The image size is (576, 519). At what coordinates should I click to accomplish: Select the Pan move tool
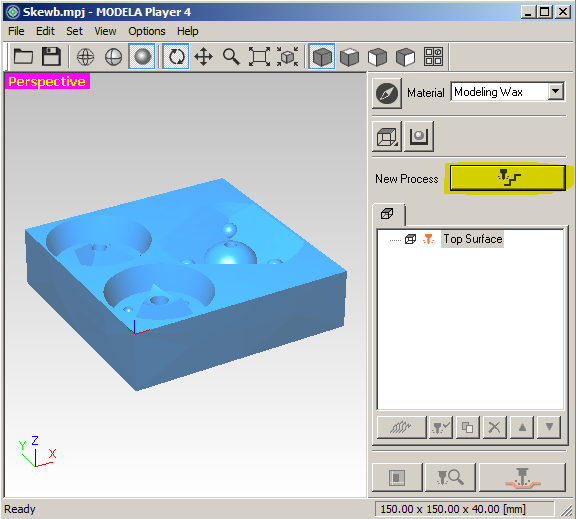pyautogui.click(x=204, y=57)
